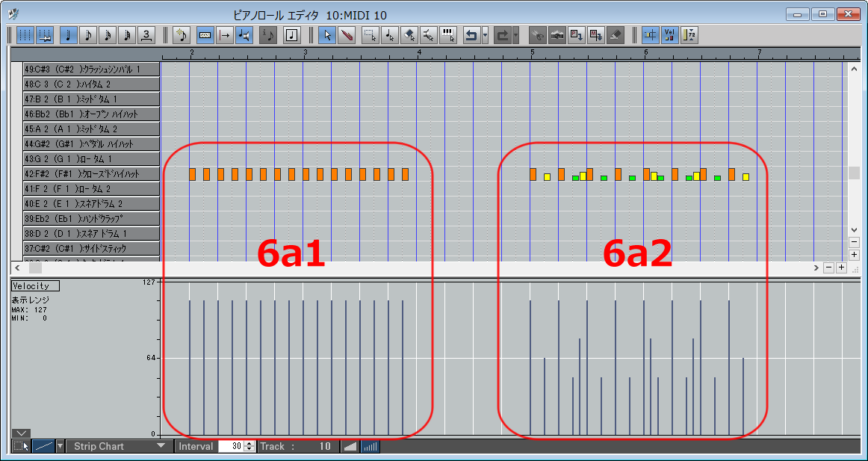Image resolution: width=868 pixels, height=461 pixels.
Task: Open the undo history dropdown arrow
Action: click(486, 35)
